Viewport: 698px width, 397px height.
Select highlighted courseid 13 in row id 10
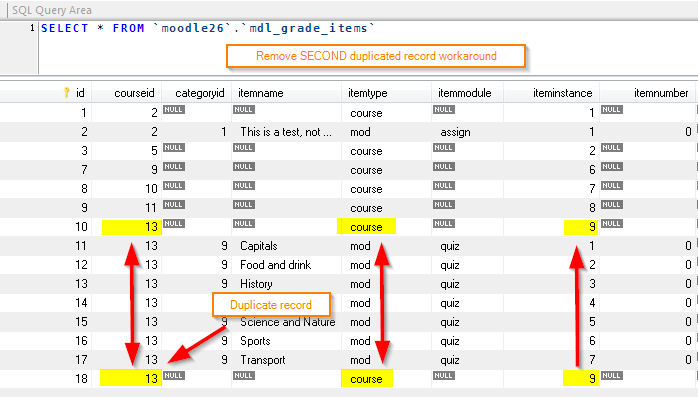tap(132, 227)
